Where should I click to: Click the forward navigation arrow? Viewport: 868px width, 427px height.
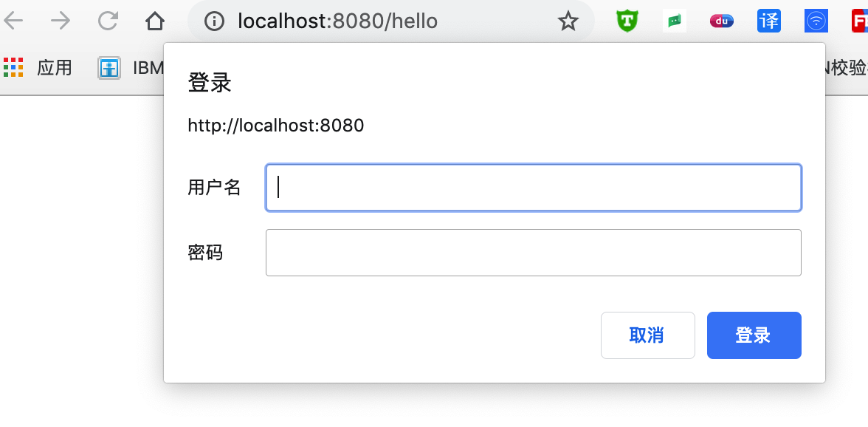click(61, 21)
